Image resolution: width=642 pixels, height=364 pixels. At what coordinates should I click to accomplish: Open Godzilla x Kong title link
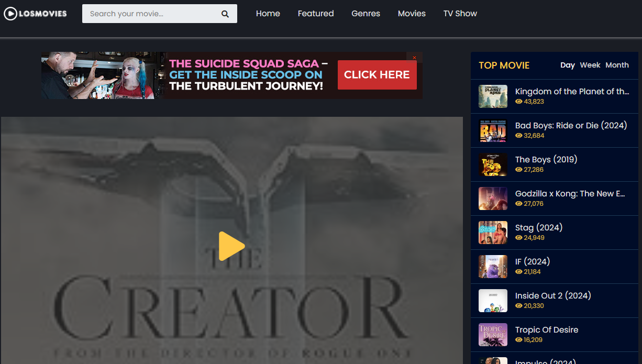[570, 194]
